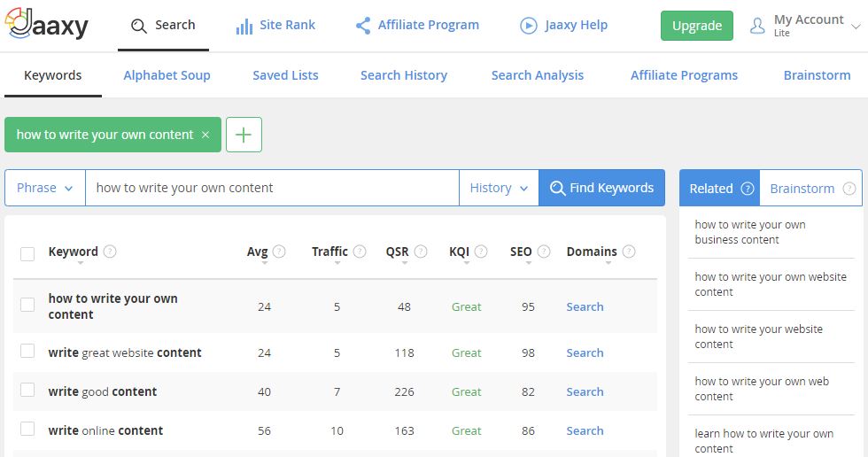Image resolution: width=868 pixels, height=457 pixels.
Task: Click the keyword search input field
Action: click(273, 188)
